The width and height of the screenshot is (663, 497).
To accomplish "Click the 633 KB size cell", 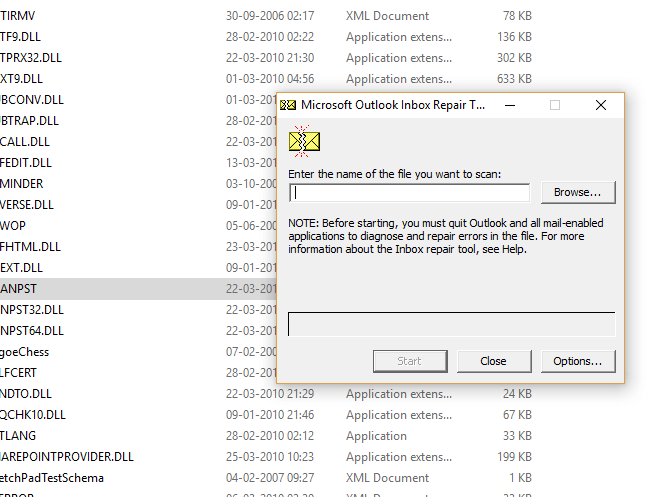I will coord(515,79).
